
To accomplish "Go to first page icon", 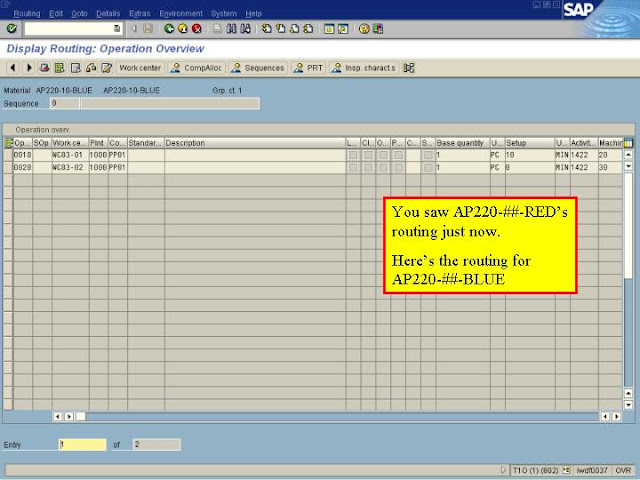I will pos(267,29).
